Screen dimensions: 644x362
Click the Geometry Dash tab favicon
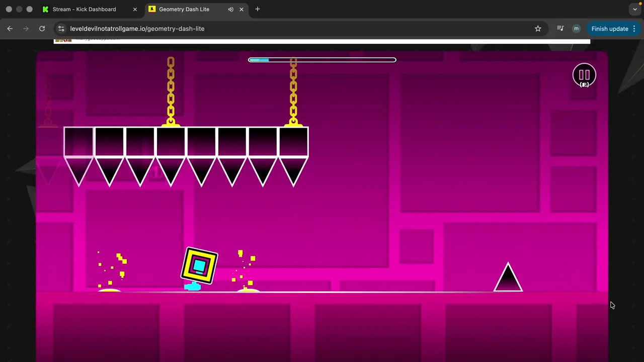tap(152, 9)
